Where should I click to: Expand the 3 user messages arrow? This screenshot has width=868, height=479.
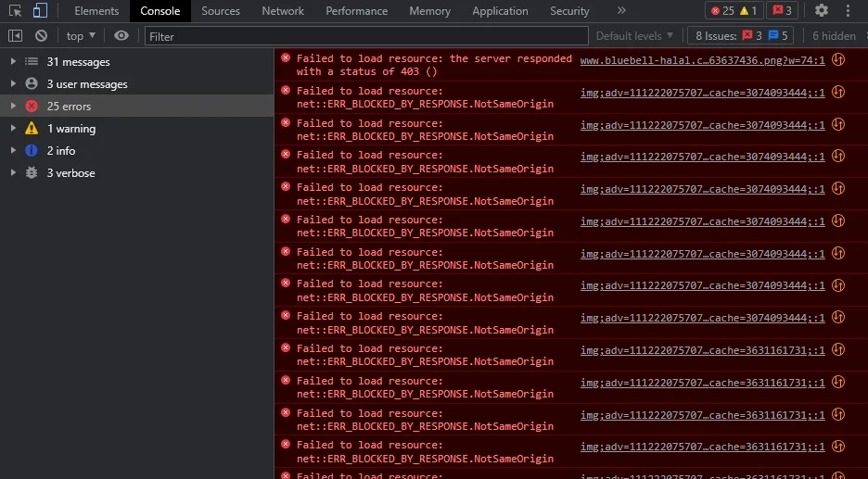click(x=13, y=83)
